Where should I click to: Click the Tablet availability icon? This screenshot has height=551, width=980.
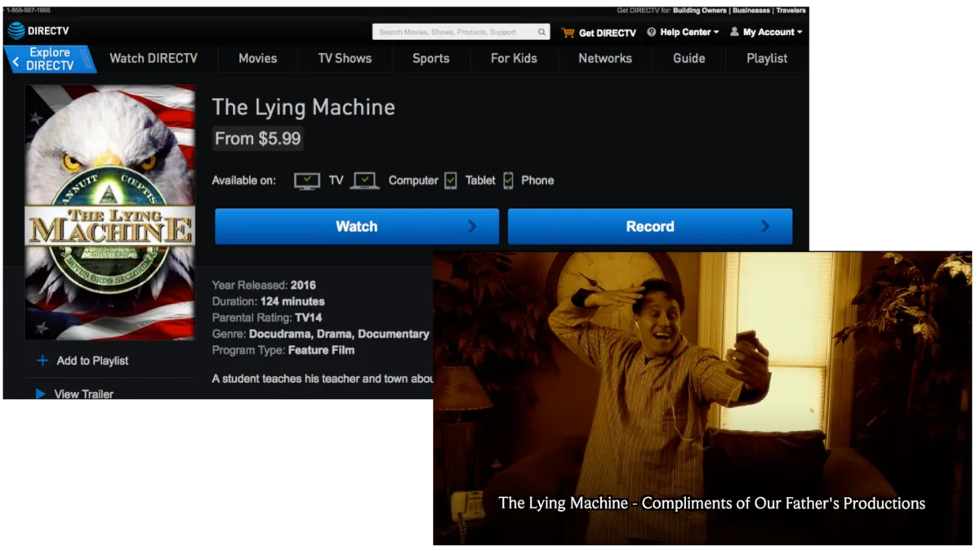450,180
